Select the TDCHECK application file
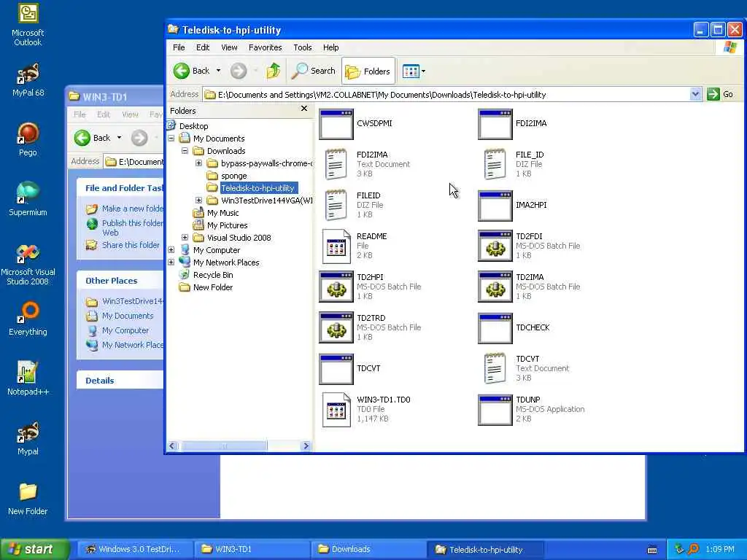The height and width of the screenshot is (560, 747). tap(514, 327)
